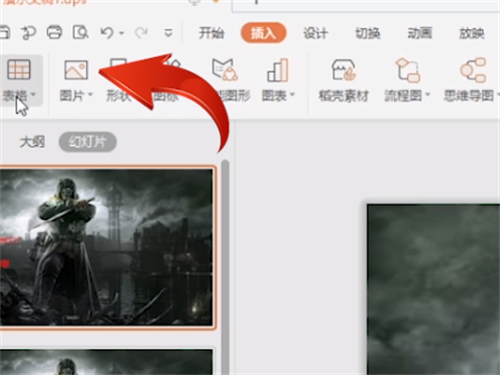Open the 动画 ribbon tab

pyautogui.click(x=420, y=33)
